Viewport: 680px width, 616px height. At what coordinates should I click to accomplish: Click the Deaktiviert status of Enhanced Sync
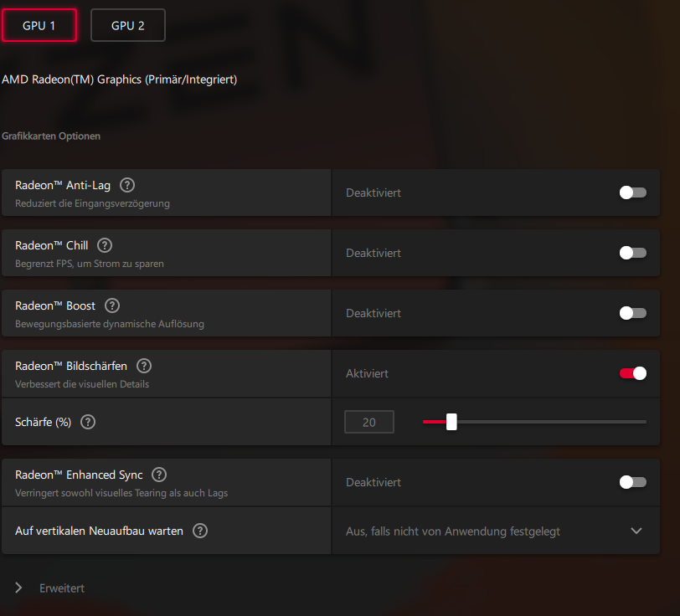(x=373, y=482)
